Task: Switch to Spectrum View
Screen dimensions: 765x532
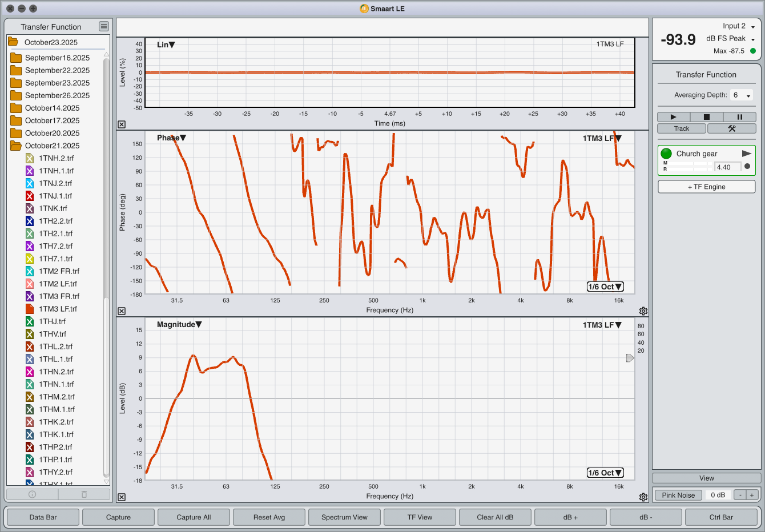Action: click(x=344, y=517)
